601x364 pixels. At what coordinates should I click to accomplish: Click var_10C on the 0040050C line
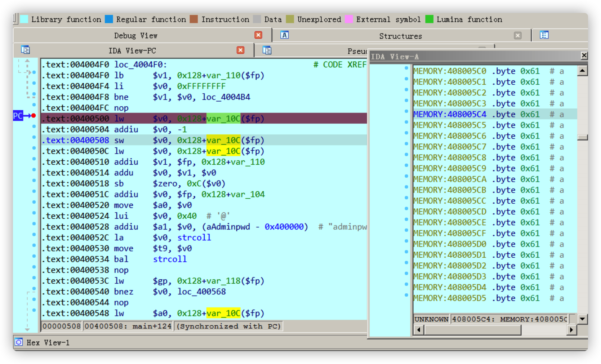(223, 151)
